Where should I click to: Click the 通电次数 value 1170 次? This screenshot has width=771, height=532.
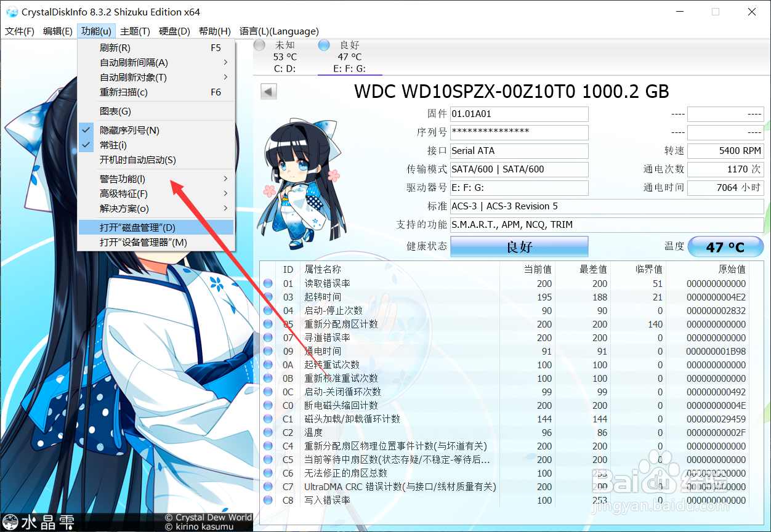[725, 169]
